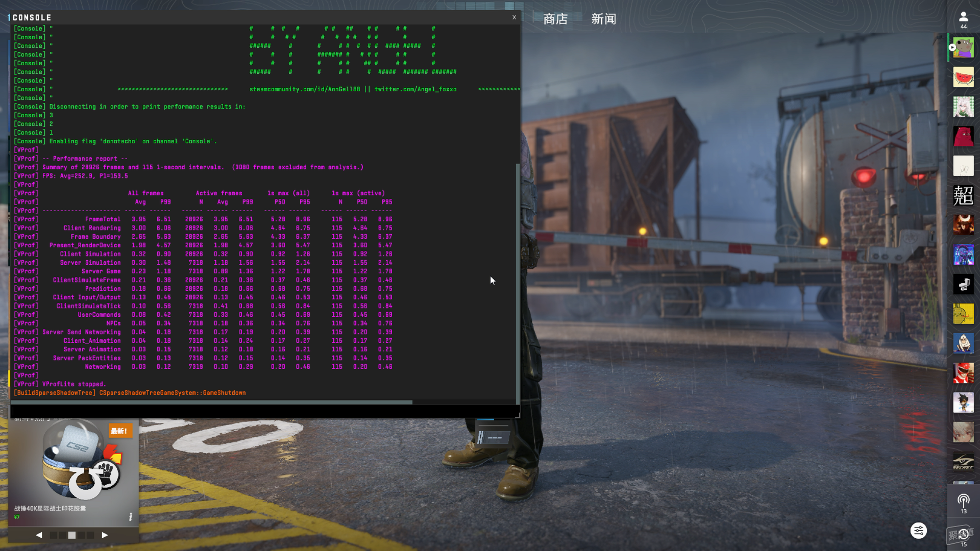Image resolution: width=980 pixels, height=551 pixels.
Task: Click the 'Summary of 28926 frames' line
Action: [203, 167]
